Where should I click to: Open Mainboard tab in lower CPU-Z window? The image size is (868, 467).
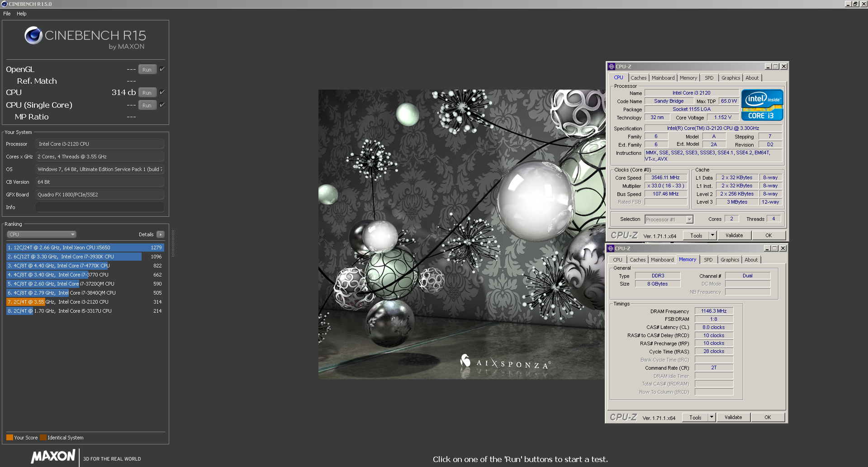(662, 260)
